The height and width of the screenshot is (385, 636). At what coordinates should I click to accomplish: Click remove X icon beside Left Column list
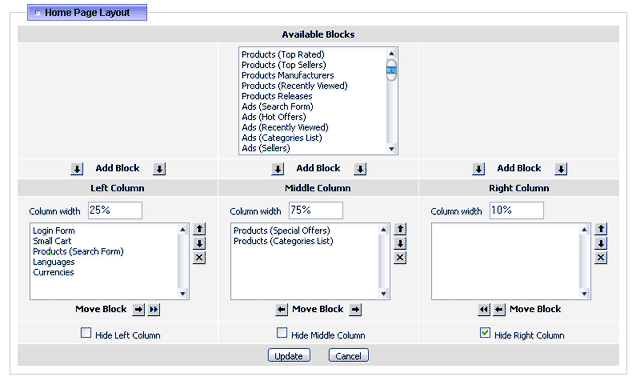(x=199, y=257)
